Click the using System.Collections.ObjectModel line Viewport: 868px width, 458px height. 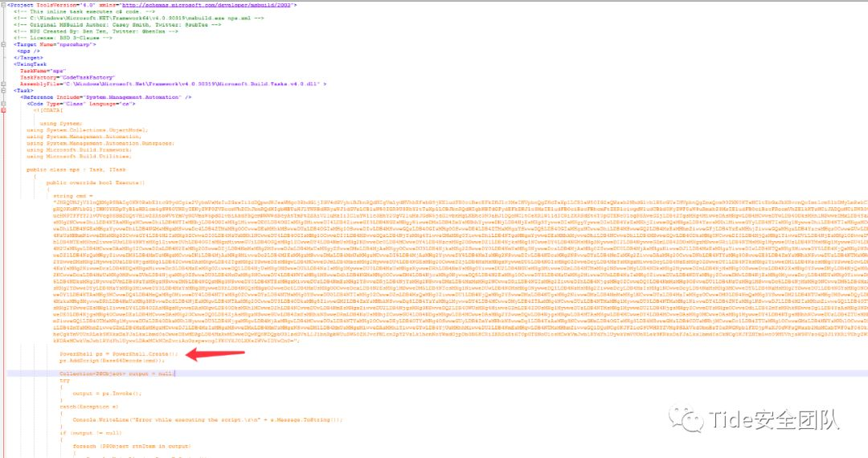click(88, 130)
